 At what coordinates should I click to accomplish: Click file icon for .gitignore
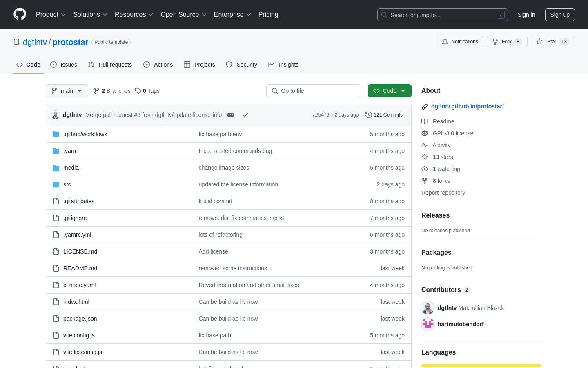pyautogui.click(x=56, y=218)
